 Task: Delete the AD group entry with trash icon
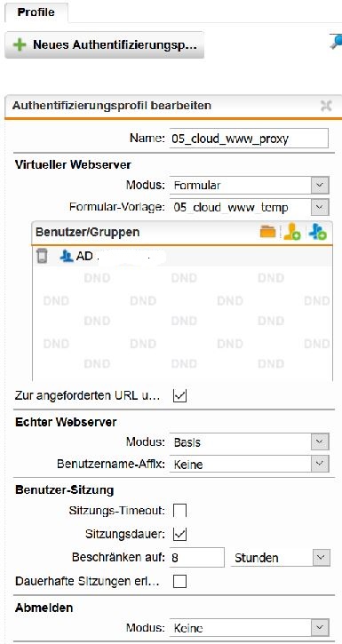click(42, 256)
